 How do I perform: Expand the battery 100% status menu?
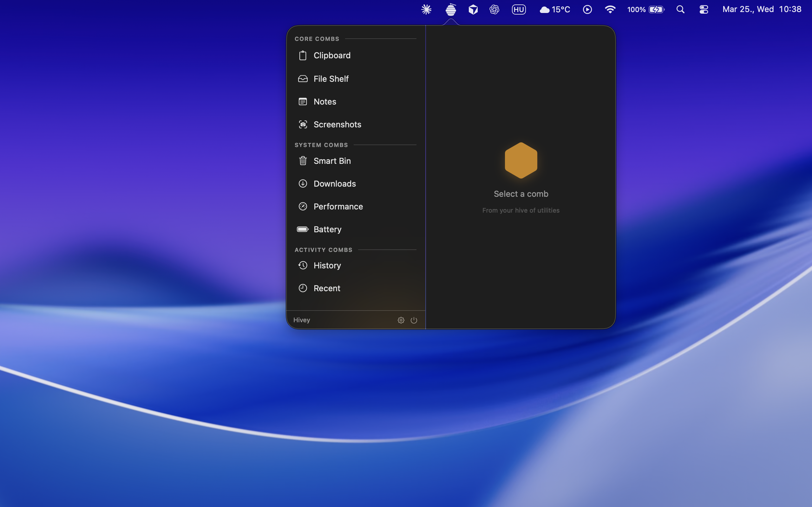[x=645, y=10]
